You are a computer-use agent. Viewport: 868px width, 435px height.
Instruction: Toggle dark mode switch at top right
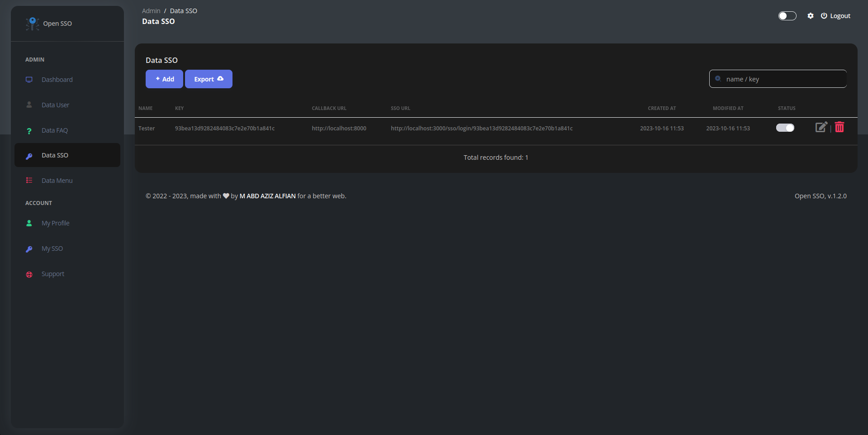[787, 15]
